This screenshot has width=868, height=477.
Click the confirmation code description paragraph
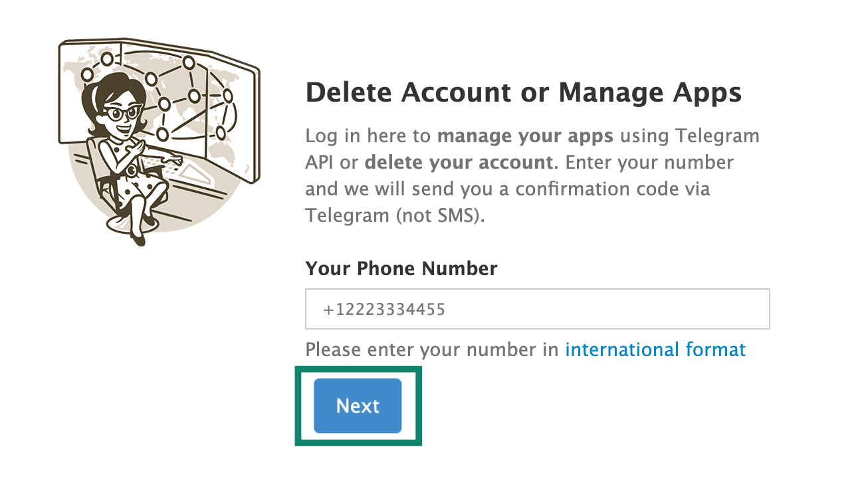(532, 175)
